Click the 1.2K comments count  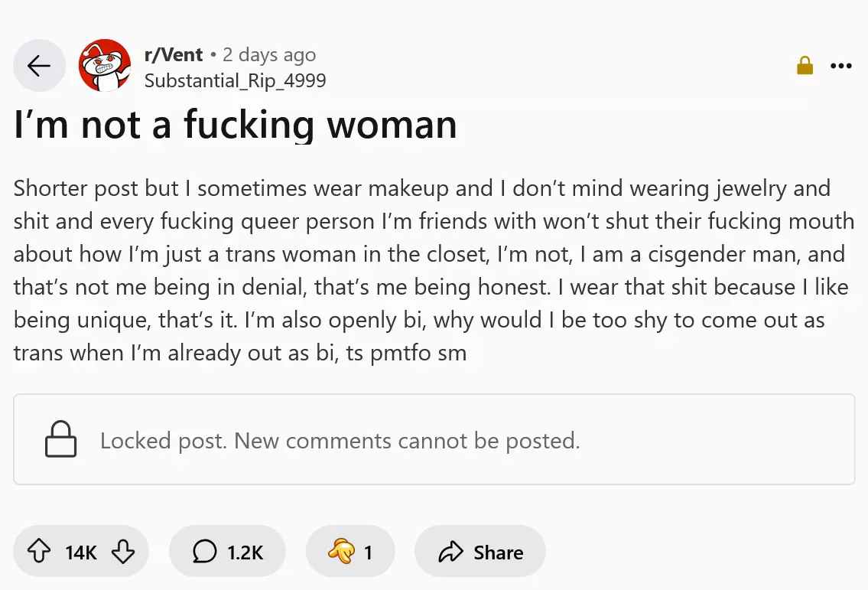[x=245, y=552]
